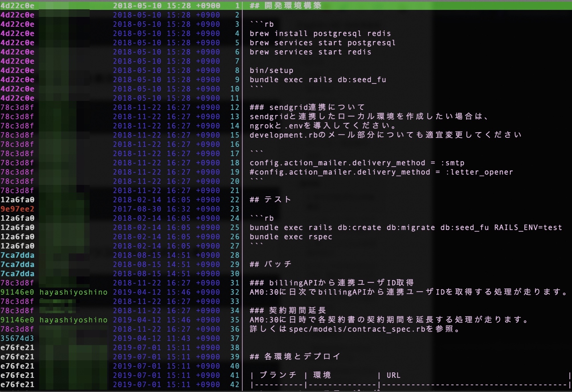The width and height of the screenshot is (572, 392).
Task: Click heading '## テスト'
Action: coord(271,200)
